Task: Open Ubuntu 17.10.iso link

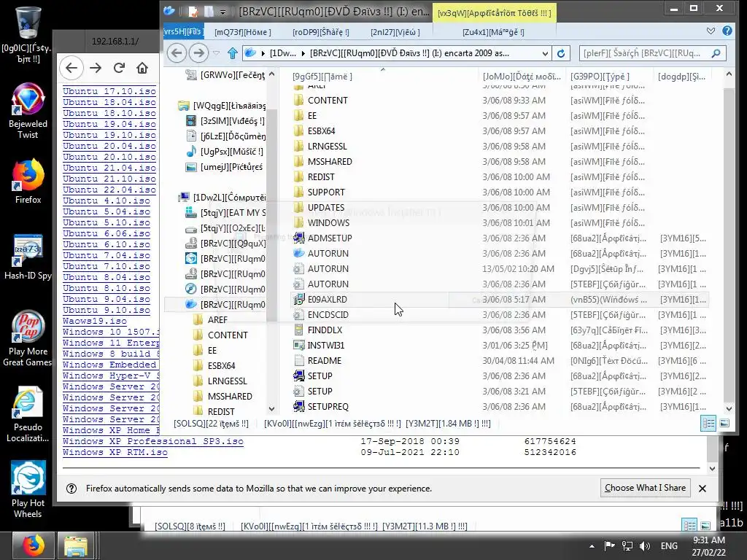Action: [x=109, y=91]
